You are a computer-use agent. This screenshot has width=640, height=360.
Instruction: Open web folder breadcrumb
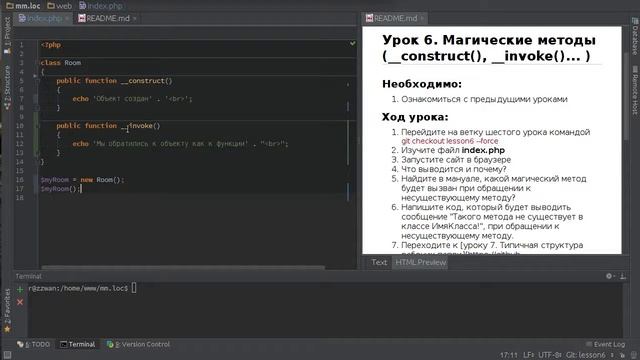[60, 6]
